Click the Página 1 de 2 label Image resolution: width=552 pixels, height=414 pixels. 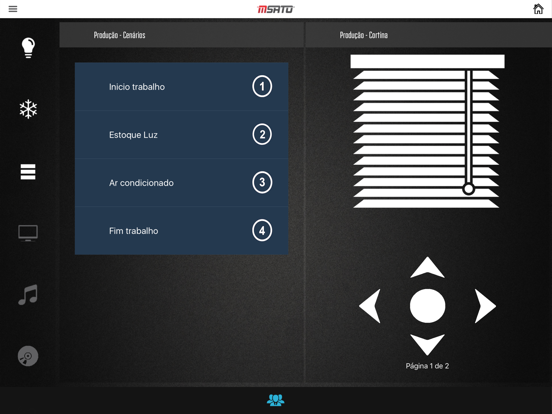(427, 366)
